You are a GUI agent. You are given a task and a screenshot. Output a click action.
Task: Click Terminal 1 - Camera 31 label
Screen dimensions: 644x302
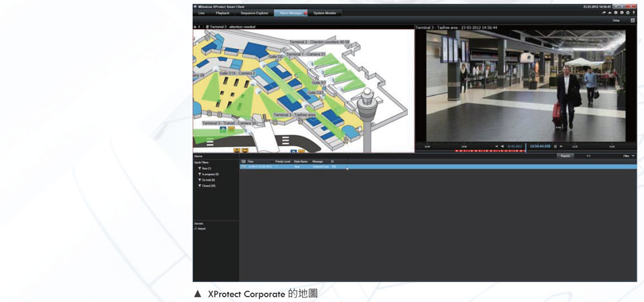click(x=305, y=54)
